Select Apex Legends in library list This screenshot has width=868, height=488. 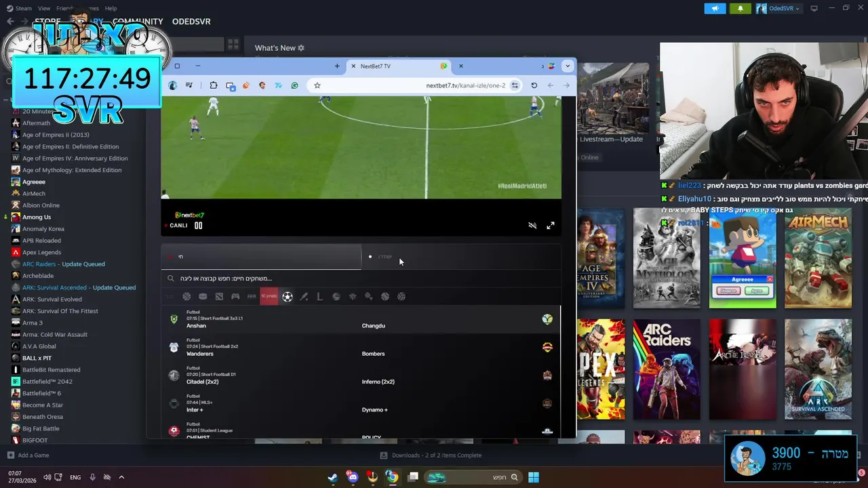pos(41,252)
